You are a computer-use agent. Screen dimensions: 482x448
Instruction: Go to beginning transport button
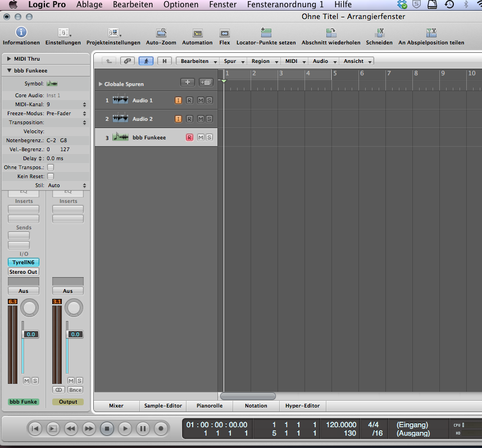click(35, 428)
